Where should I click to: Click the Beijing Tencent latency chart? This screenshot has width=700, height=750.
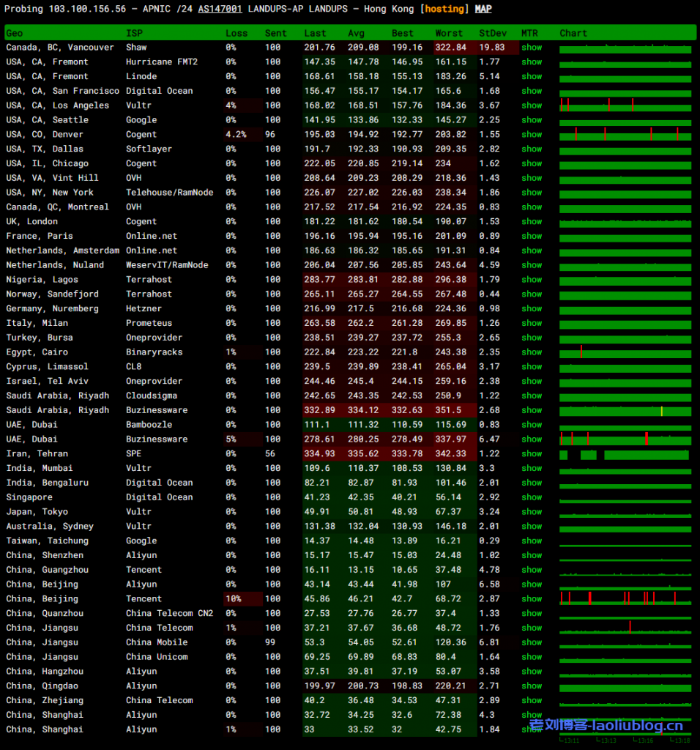625,598
